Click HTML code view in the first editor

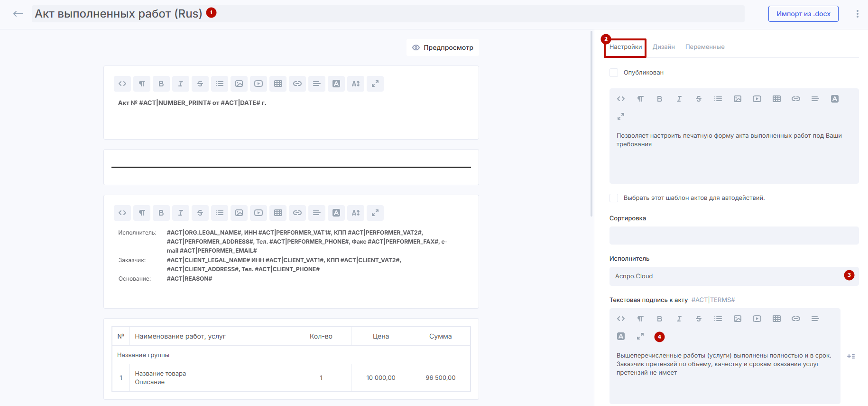point(122,84)
